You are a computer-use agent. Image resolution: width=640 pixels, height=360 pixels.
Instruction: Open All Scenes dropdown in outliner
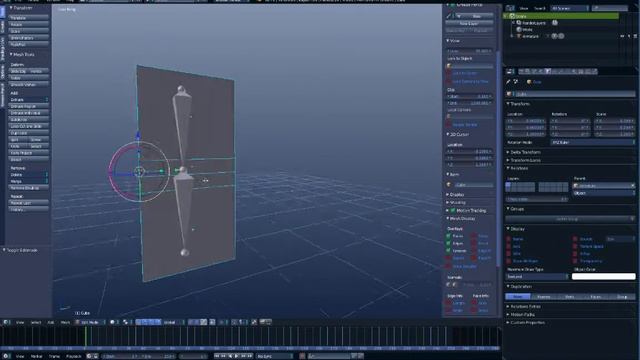pos(570,8)
